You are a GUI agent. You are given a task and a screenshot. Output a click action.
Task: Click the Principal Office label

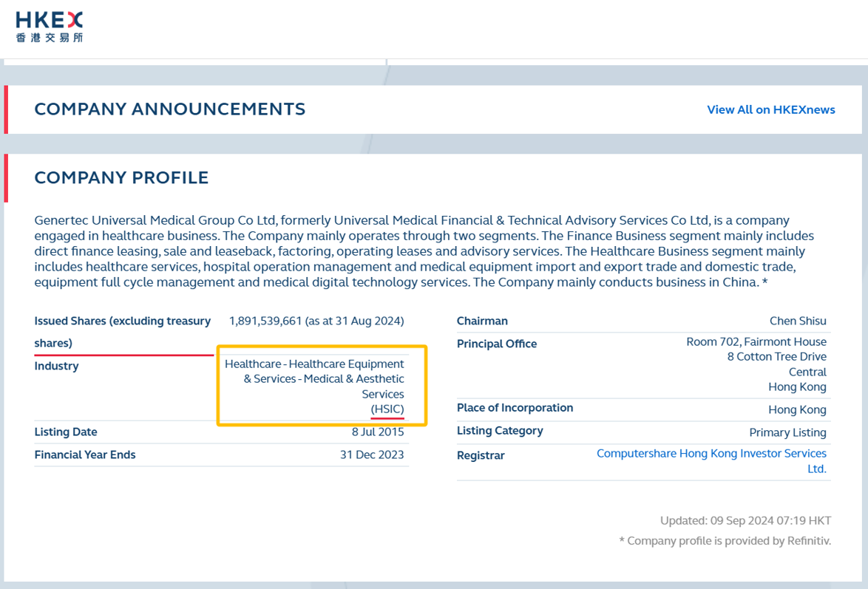[x=497, y=344]
